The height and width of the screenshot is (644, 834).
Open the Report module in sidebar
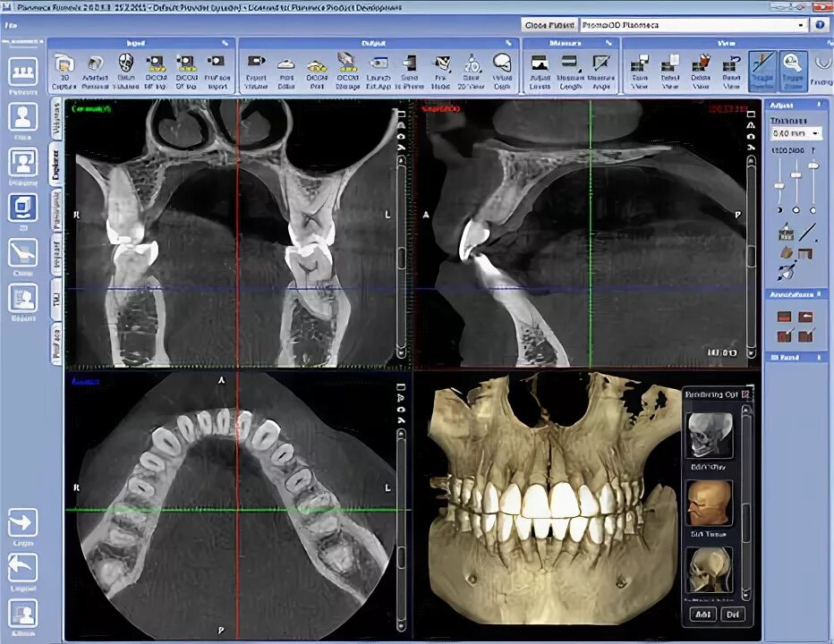coord(23,298)
